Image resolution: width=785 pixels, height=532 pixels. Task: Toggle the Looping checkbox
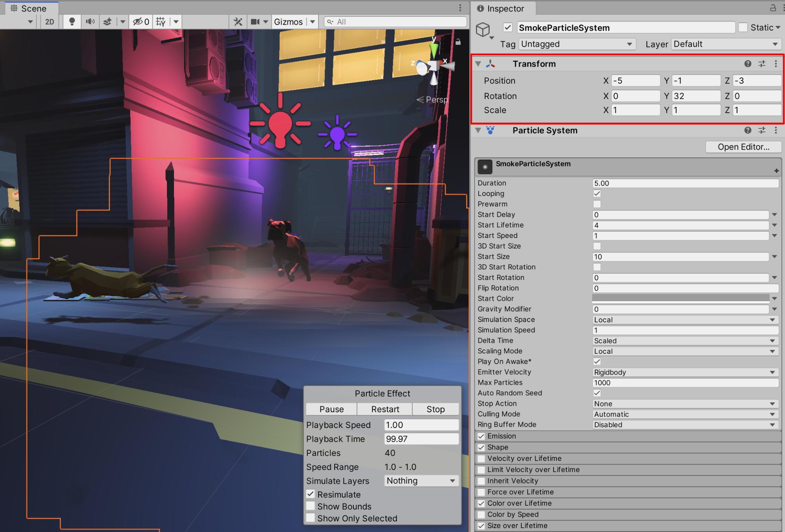tap(597, 194)
